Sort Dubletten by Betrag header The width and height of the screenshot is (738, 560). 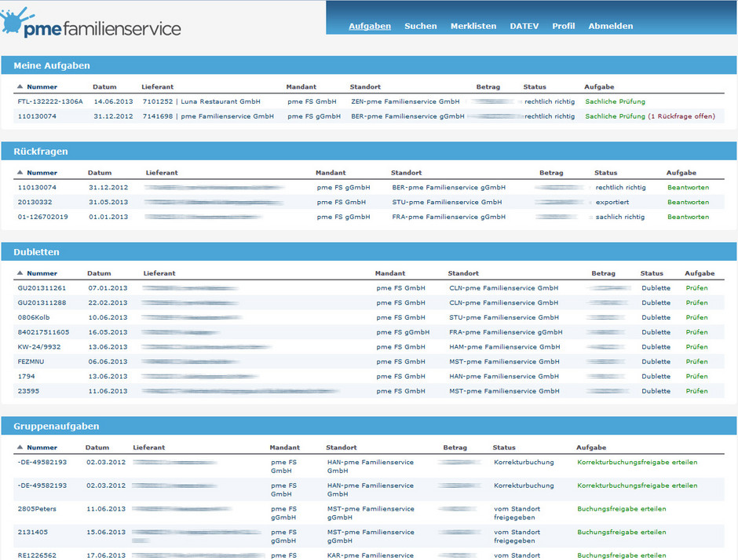[x=604, y=273]
